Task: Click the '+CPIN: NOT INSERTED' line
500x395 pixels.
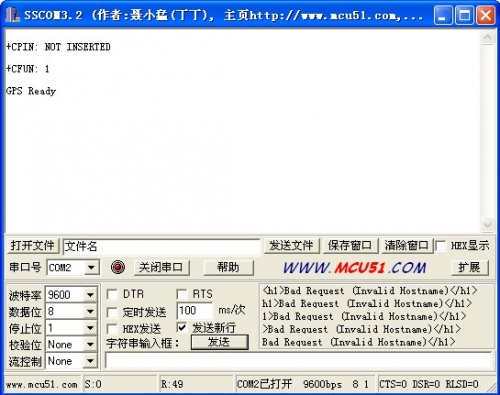Action: tap(58, 47)
